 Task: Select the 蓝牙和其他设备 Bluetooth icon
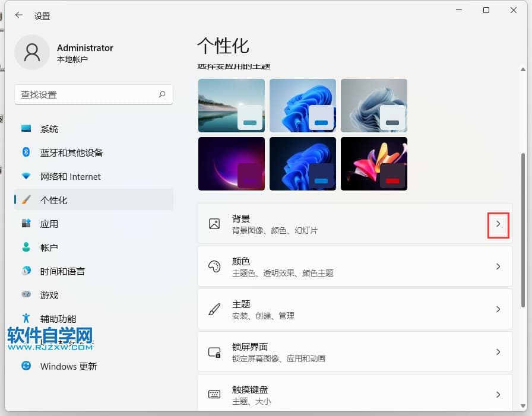[x=26, y=153]
